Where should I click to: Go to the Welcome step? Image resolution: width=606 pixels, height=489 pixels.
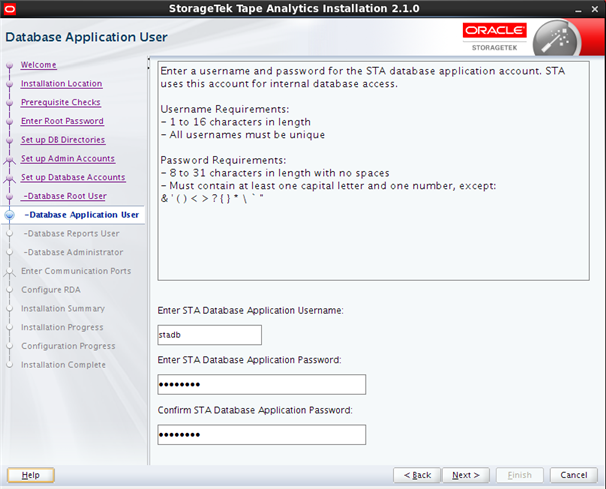coord(39,65)
